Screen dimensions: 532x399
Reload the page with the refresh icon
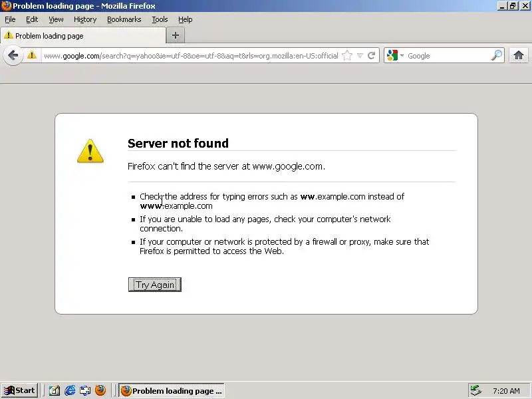pos(372,55)
